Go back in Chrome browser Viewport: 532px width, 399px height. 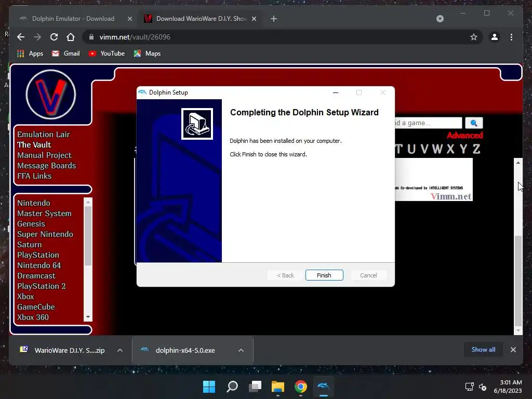pyautogui.click(x=21, y=37)
